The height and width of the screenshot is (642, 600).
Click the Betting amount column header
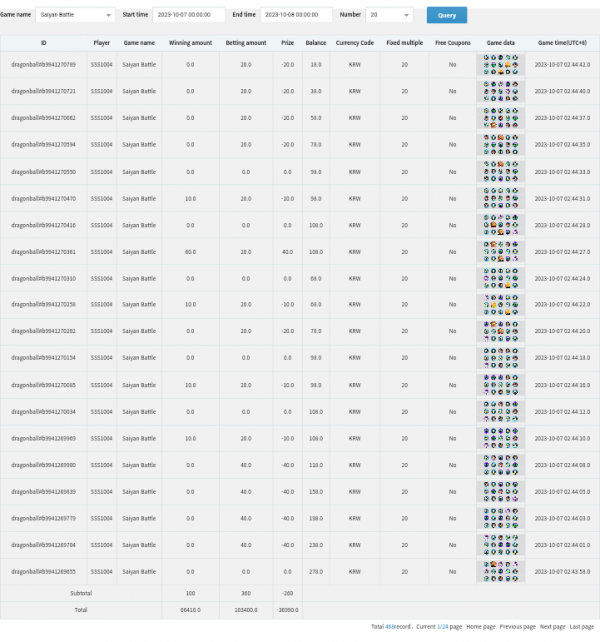click(x=246, y=43)
